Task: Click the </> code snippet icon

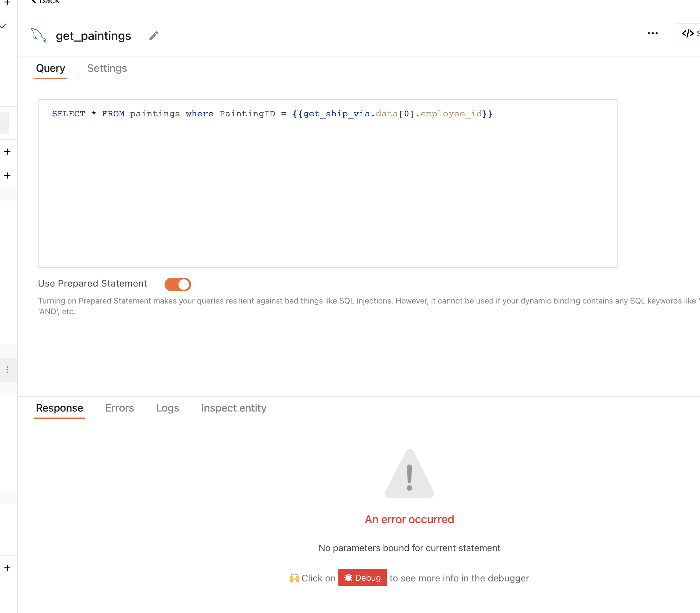Action: coord(687,33)
